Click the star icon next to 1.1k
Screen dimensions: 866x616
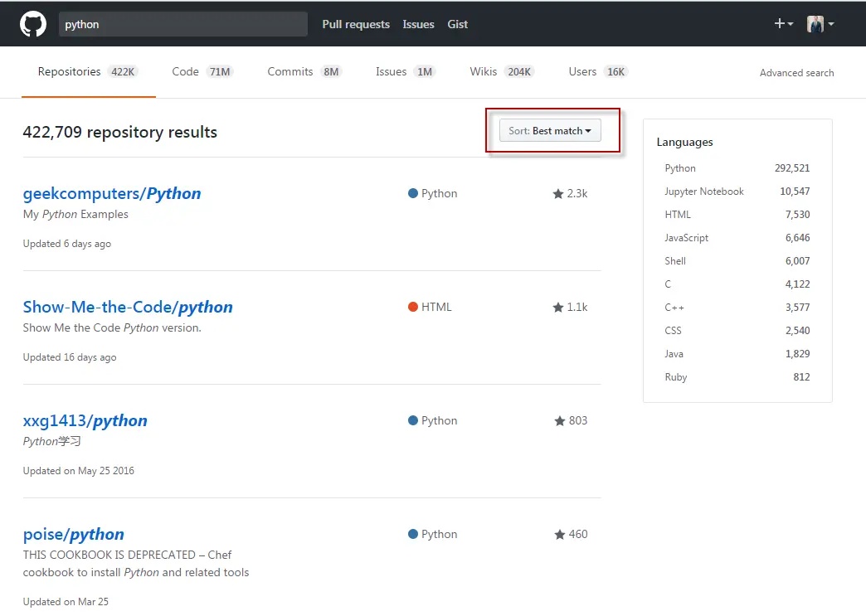(x=557, y=308)
